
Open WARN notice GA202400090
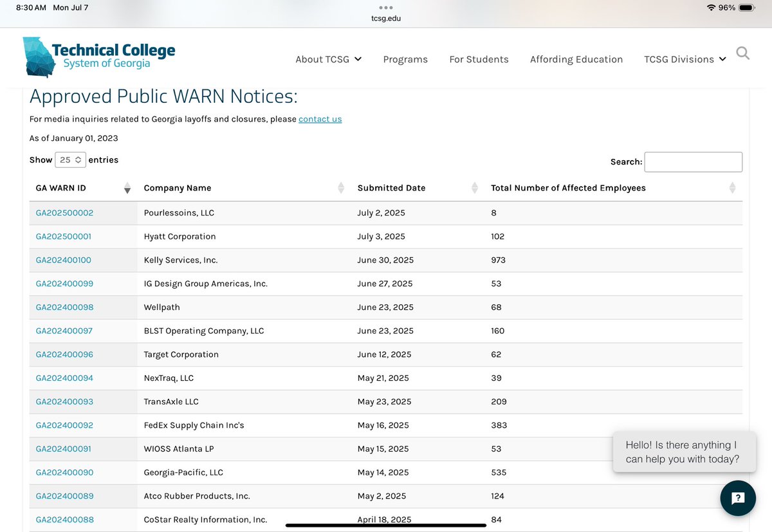(64, 472)
